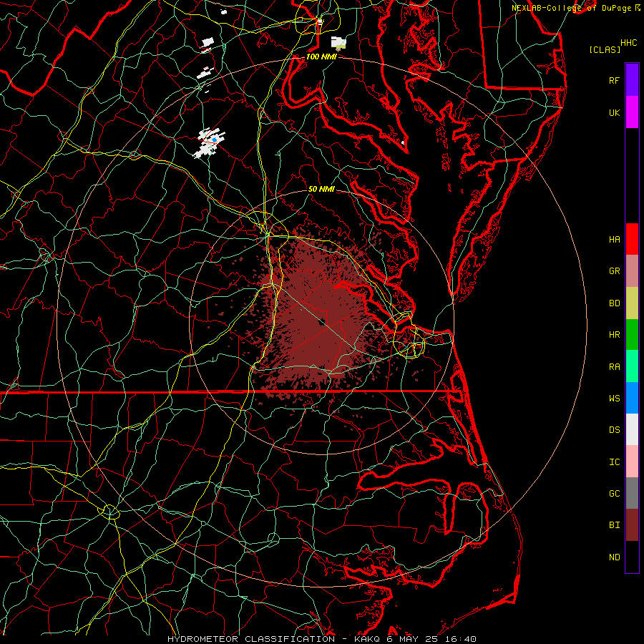Click the "100 NMI" range ring label
The image size is (644, 644).
point(321,57)
